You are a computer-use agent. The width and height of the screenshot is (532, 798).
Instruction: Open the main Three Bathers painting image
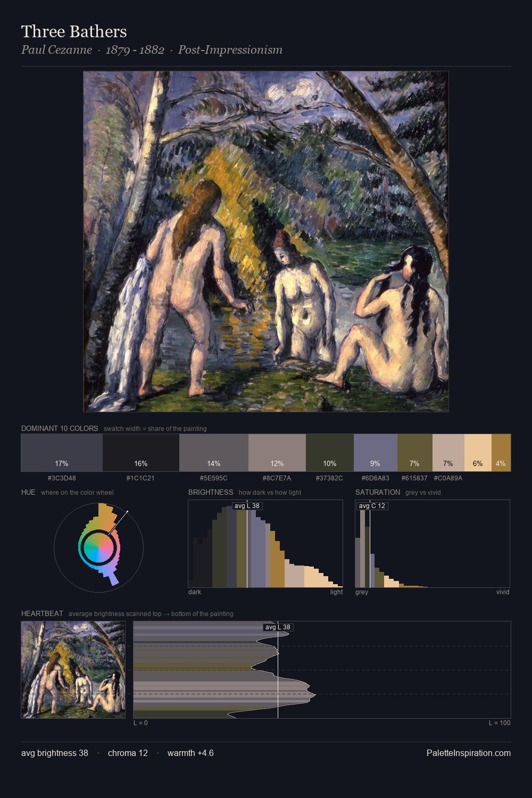(266, 242)
